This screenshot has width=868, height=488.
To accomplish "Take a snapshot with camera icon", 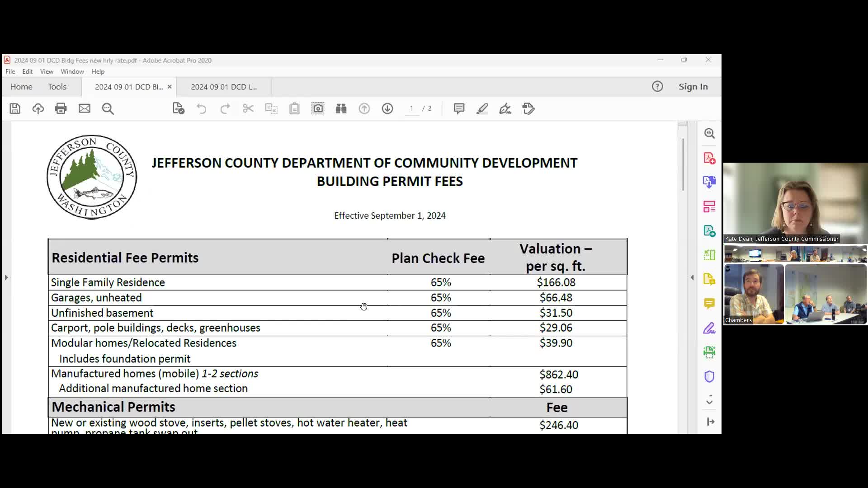I will (x=318, y=108).
